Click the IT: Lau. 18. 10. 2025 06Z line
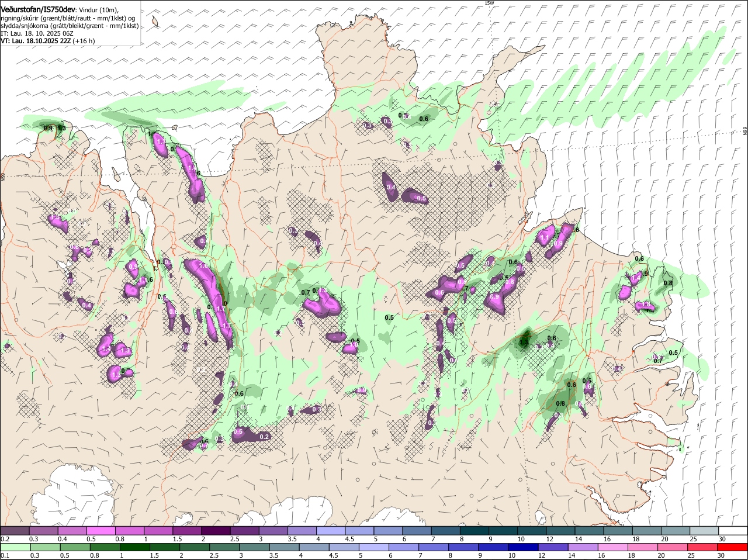The image size is (748, 560). [37, 33]
